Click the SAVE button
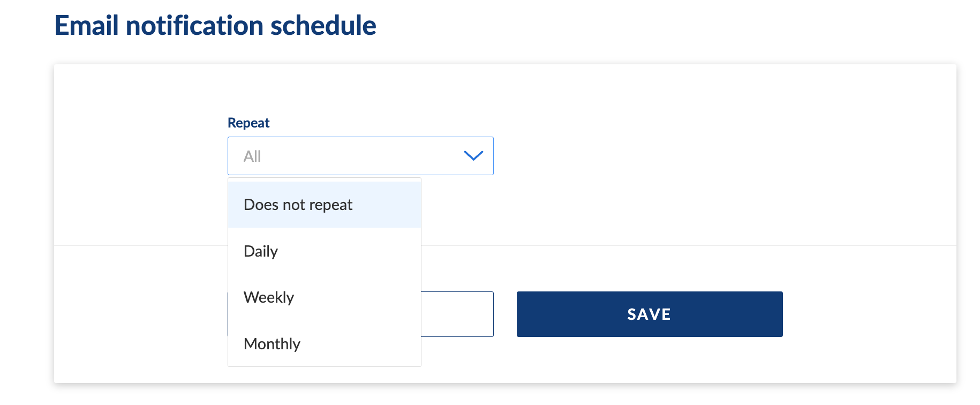This screenshot has height=405, width=980. [650, 314]
